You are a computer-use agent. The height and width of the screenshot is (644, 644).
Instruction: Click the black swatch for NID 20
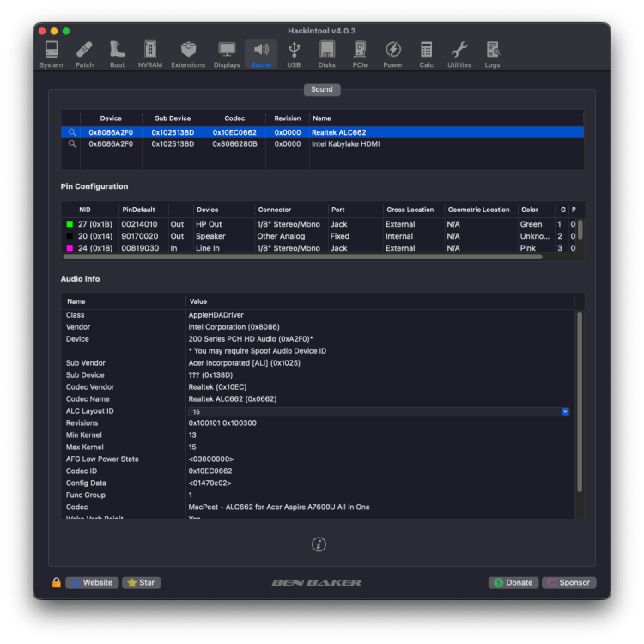(70, 236)
